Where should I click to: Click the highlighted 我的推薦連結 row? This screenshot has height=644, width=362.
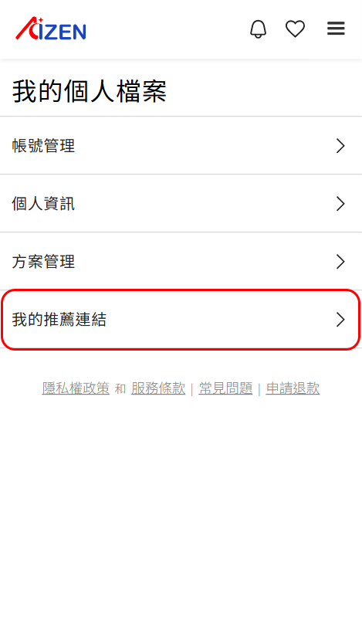(181, 320)
